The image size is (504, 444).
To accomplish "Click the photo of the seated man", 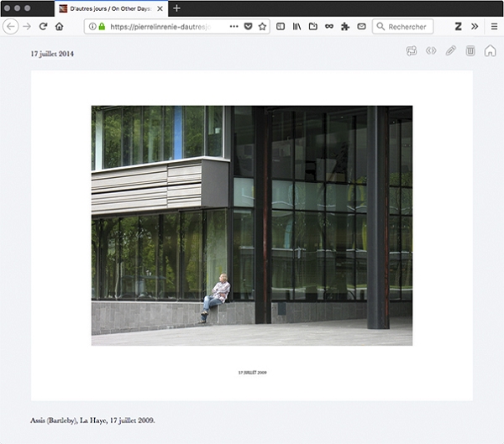I will click(251, 225).
